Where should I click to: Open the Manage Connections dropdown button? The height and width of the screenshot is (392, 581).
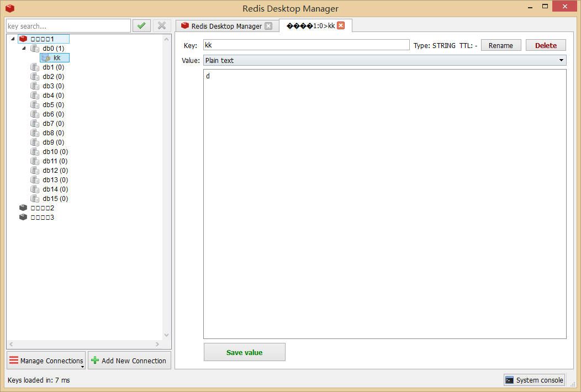click(x=46, y=361)
